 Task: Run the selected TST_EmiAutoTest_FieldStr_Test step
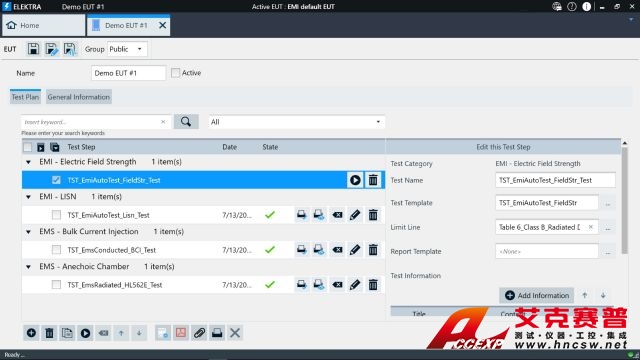355,180
